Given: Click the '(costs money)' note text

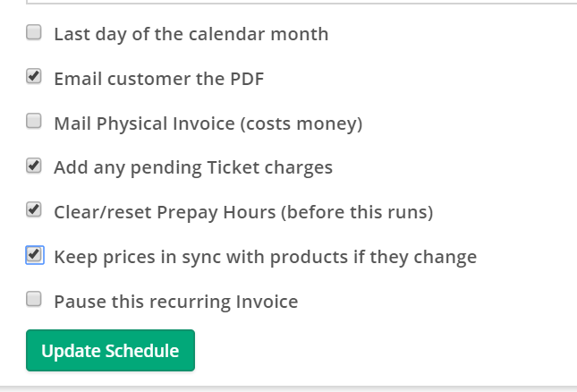Looking at the screenshot, I should [301, 124].
